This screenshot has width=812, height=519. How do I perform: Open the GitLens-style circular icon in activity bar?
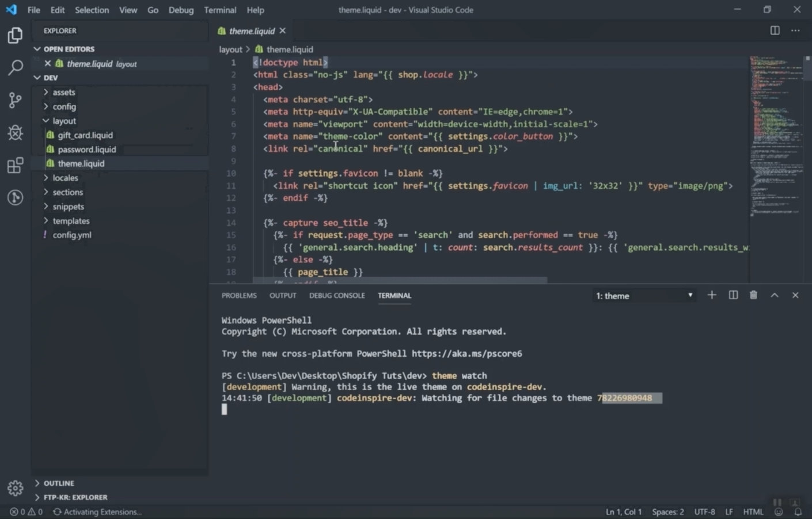[x=15, y=198]
